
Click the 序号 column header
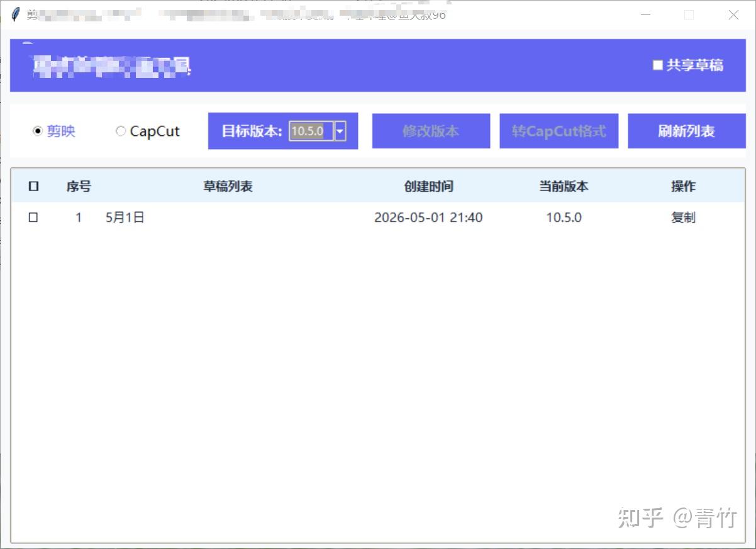tap(79, 186)
